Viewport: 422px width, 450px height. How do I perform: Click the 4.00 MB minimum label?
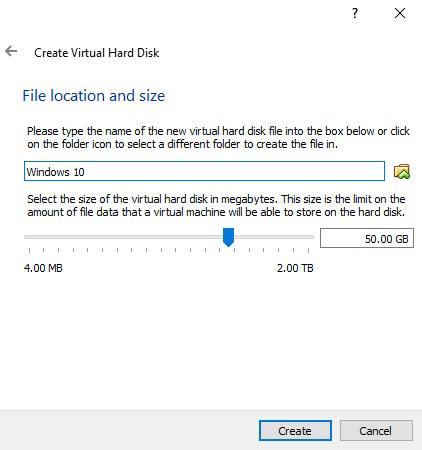[43, 268]
